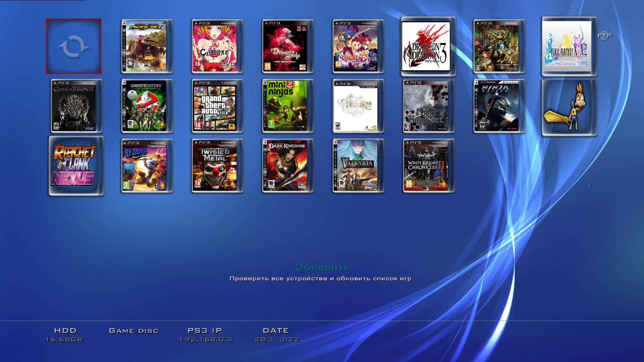Click the Обновить refresh label
This screenshot has width=644, height=362.
[322, 267]
